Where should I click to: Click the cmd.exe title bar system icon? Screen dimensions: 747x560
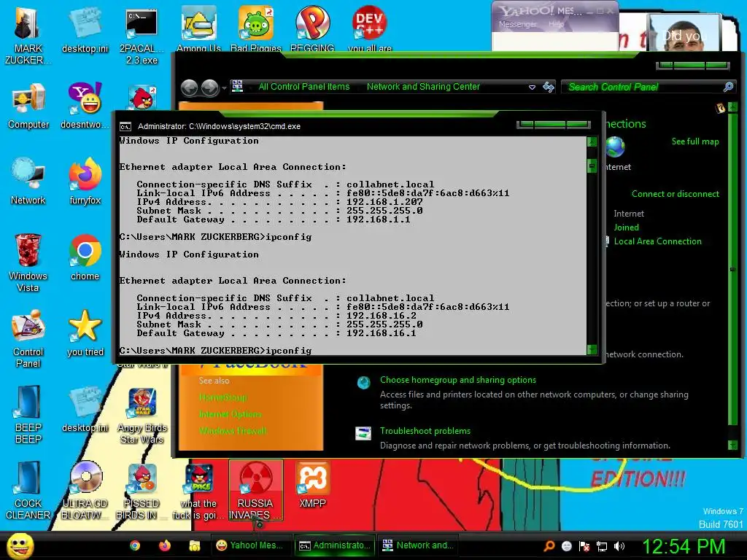click(125, 127)
